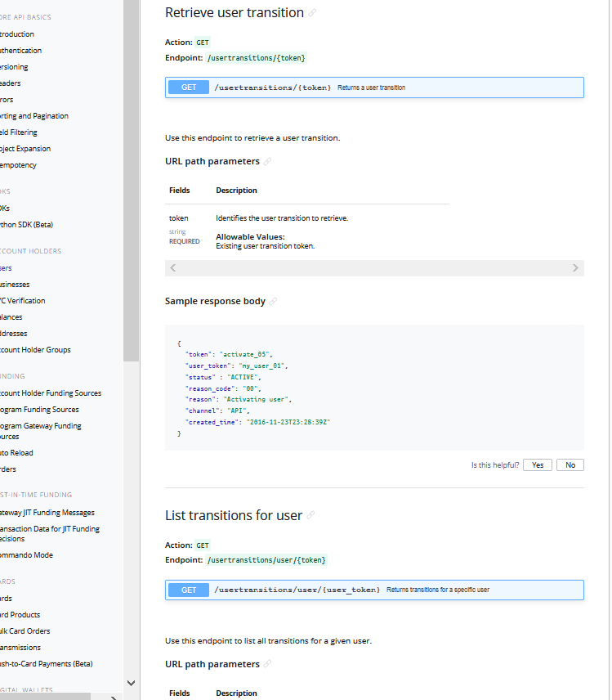Click the sidebar vertical scrollbar thumb

point(131,180)
